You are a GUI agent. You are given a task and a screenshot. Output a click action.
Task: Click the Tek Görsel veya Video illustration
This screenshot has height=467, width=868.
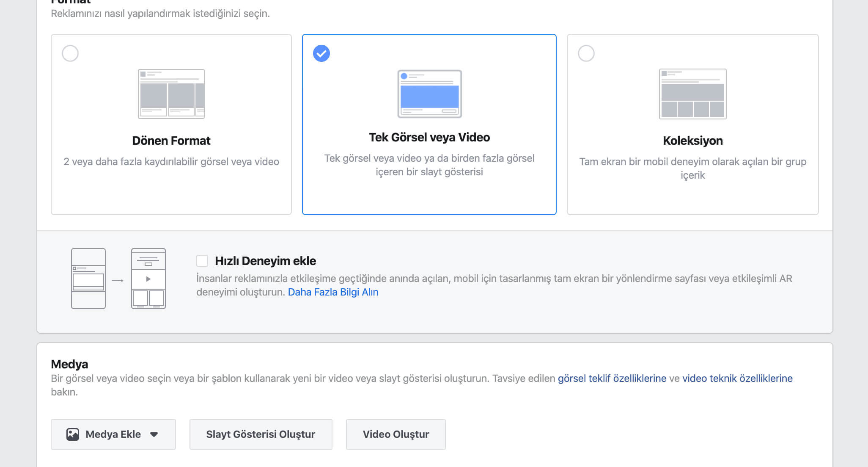429,94
